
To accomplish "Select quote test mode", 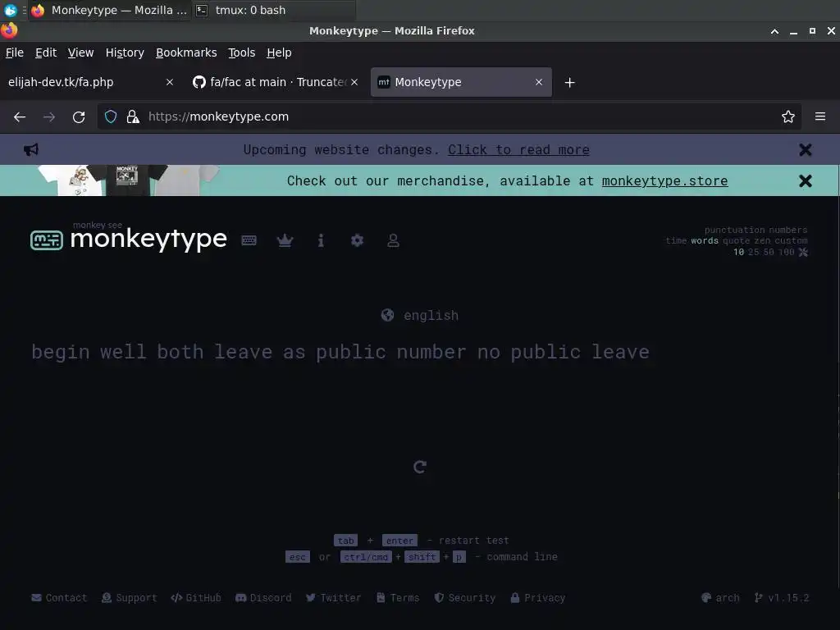I will pos(736,240).
